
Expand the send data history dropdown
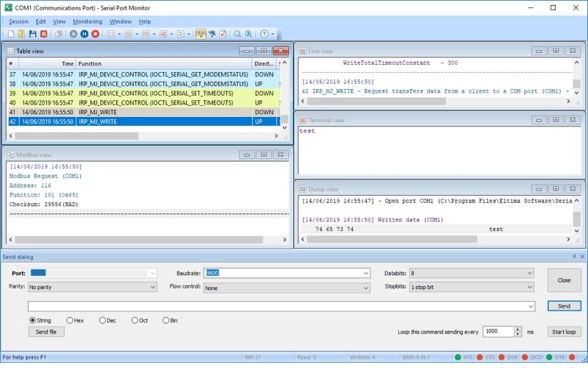(531, 306)
